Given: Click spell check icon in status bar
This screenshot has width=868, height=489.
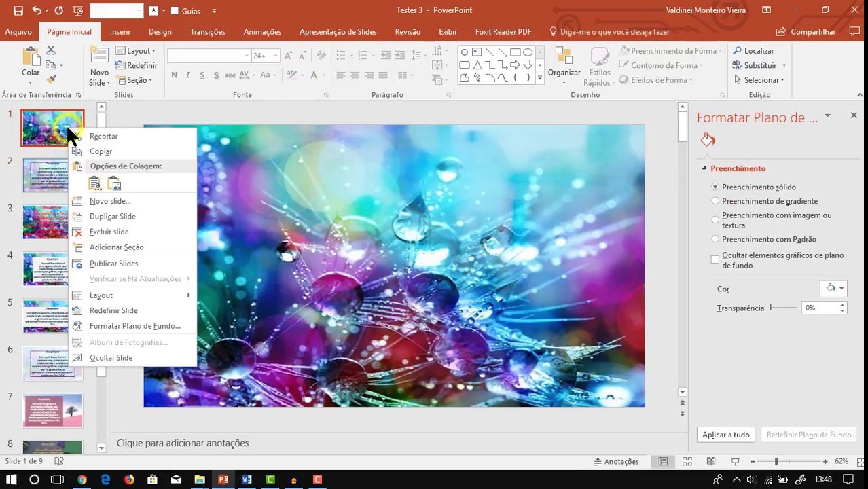Looking at the screenshot, I should 59,462.
